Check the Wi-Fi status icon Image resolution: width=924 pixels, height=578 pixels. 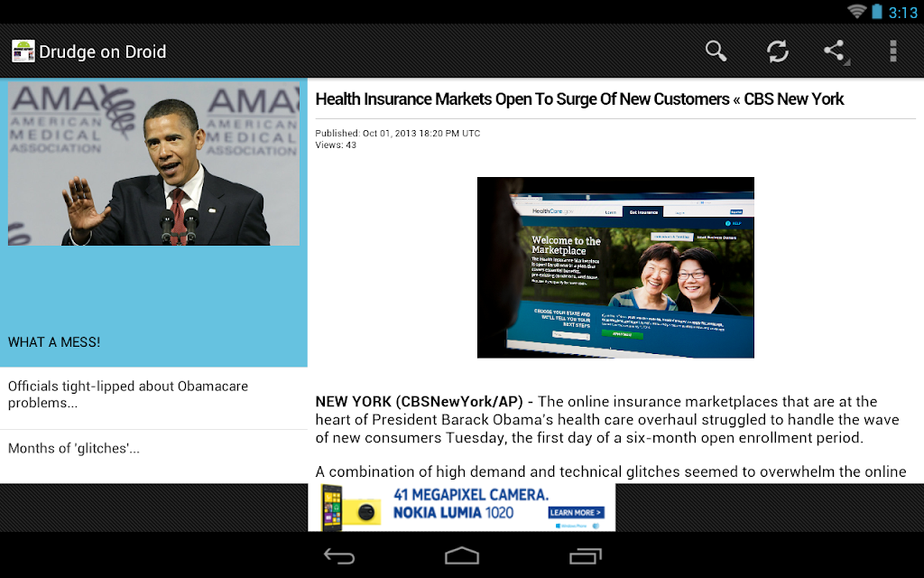point(856,11)
